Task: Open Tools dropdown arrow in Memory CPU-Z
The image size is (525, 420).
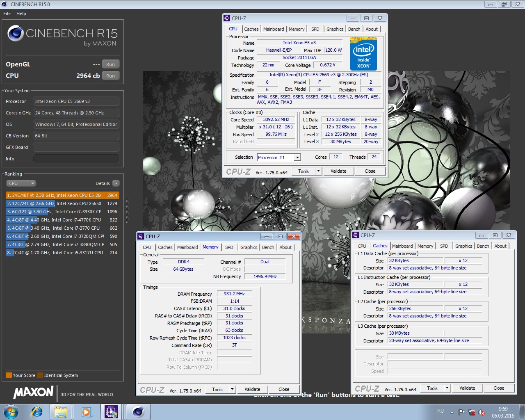Action: pyautogui.click(x=232, y=389)
